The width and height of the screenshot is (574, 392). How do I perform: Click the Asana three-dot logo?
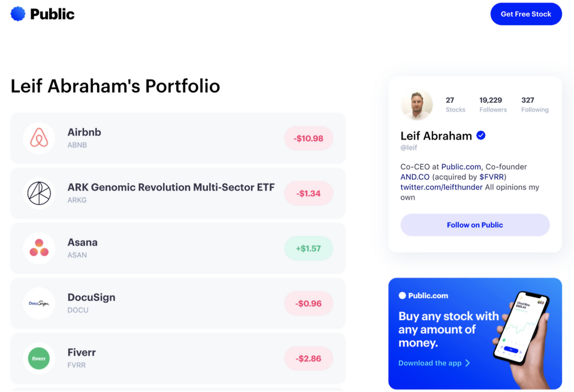39,248
